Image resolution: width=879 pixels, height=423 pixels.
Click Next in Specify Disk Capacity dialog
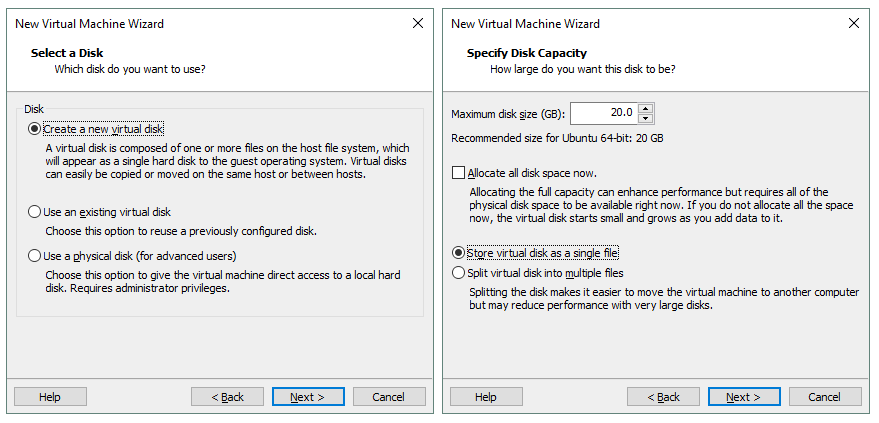[744, 397]
